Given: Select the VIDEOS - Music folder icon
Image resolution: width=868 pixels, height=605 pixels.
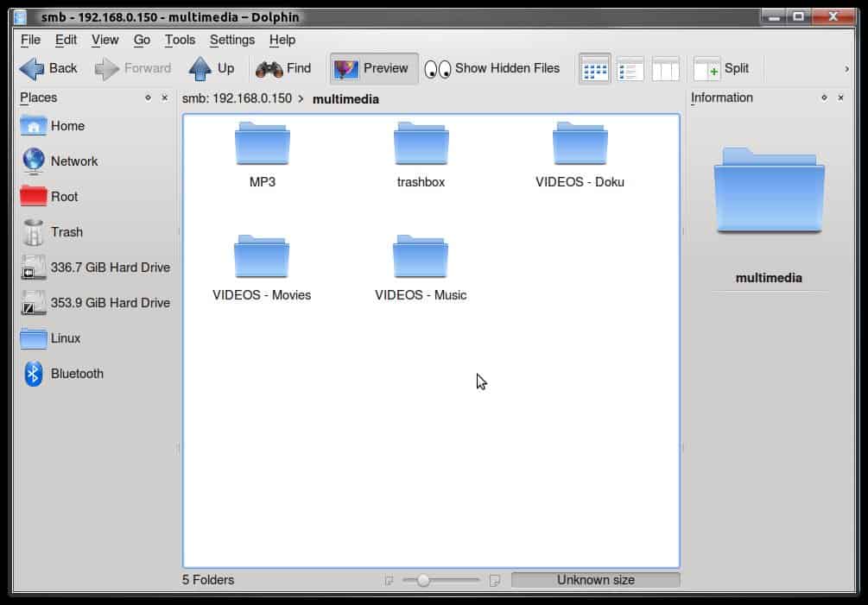Looking at the screenshot, I should pyautogui.click(x=421, y=256).
